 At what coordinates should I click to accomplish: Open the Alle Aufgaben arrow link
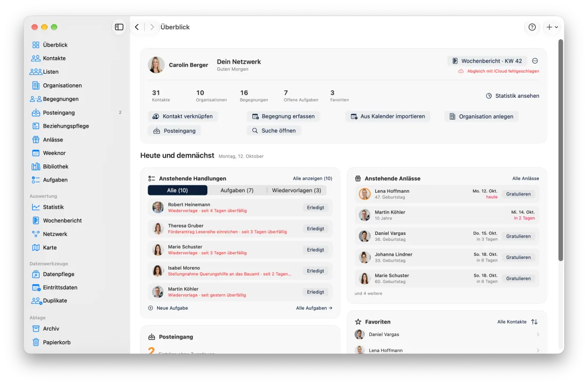314,308
